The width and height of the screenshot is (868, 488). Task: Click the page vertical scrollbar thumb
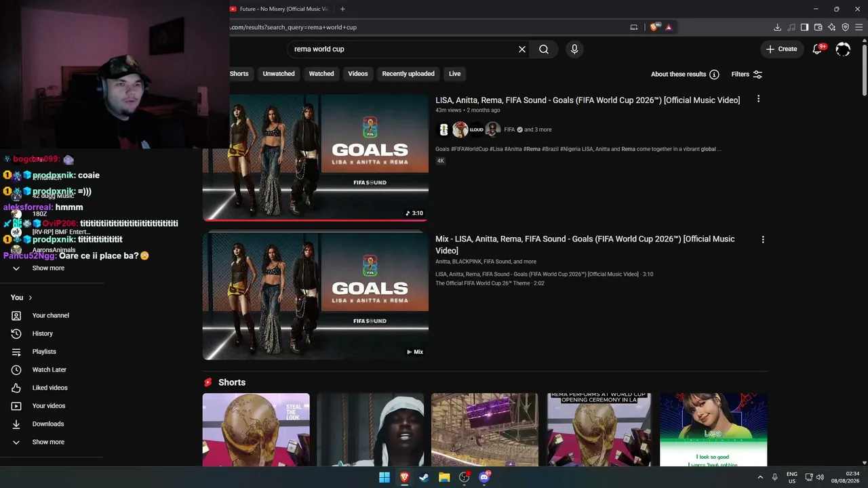coord(864,70)
